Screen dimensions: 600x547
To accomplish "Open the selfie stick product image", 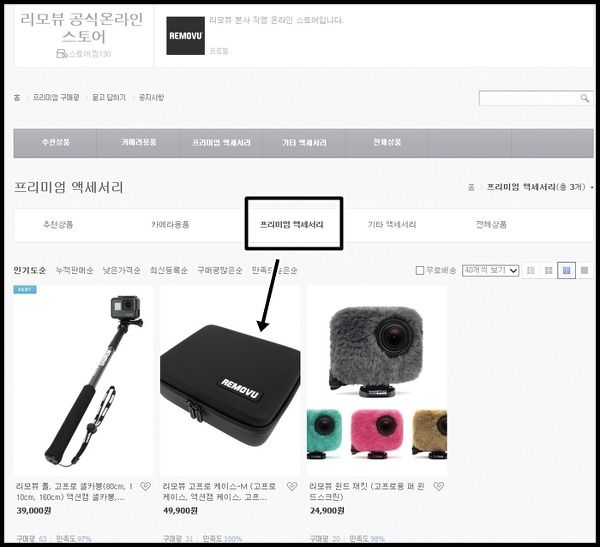I will 84,380.
